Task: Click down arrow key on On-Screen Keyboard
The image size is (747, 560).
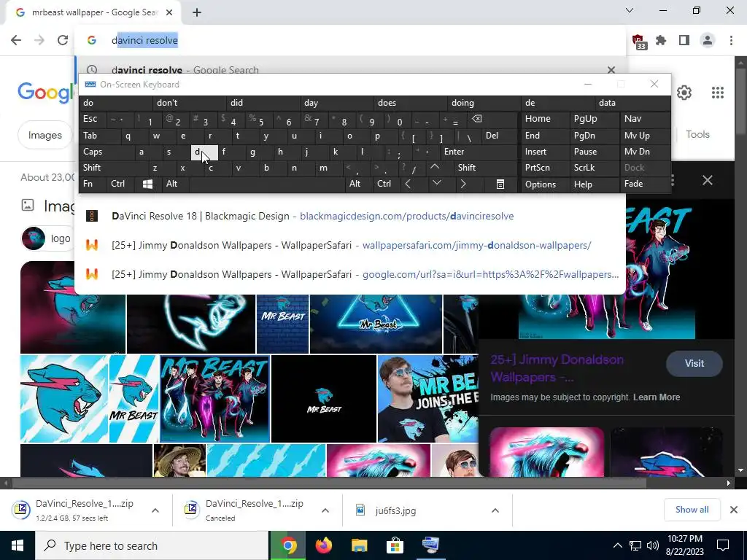Action: [x=436, y=183]
